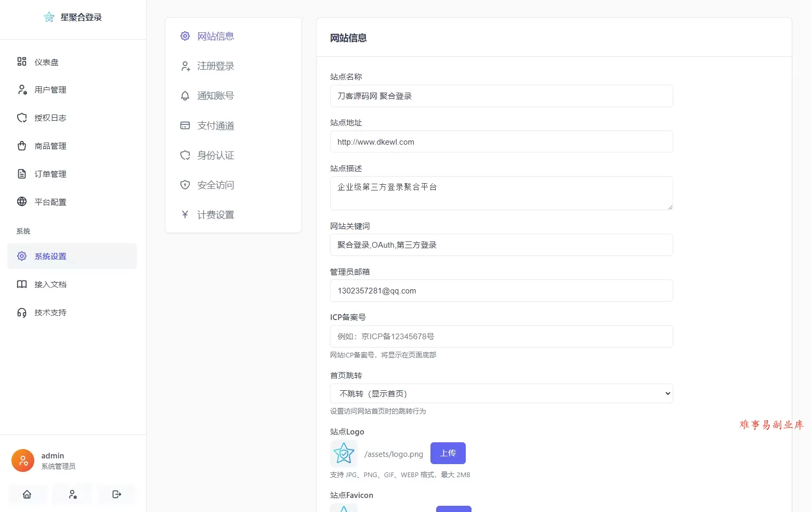Click the 平台配置 globe icon

tap(22, 202)
